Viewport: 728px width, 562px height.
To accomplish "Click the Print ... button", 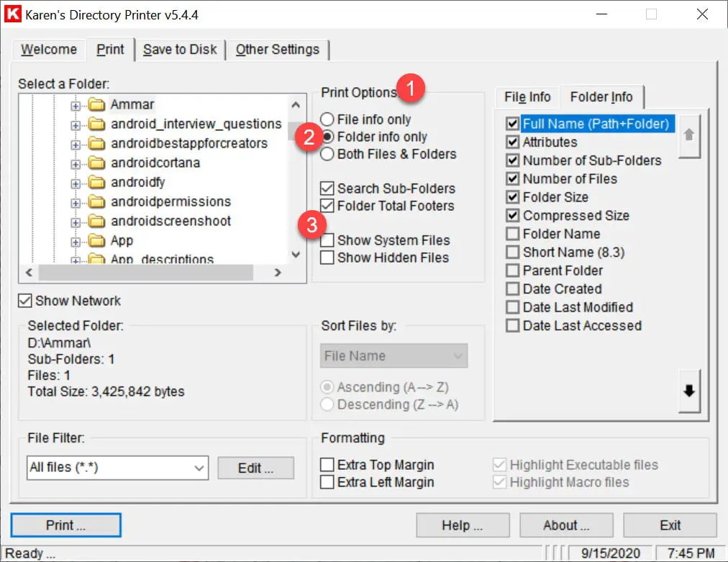I will pos(65,525).
